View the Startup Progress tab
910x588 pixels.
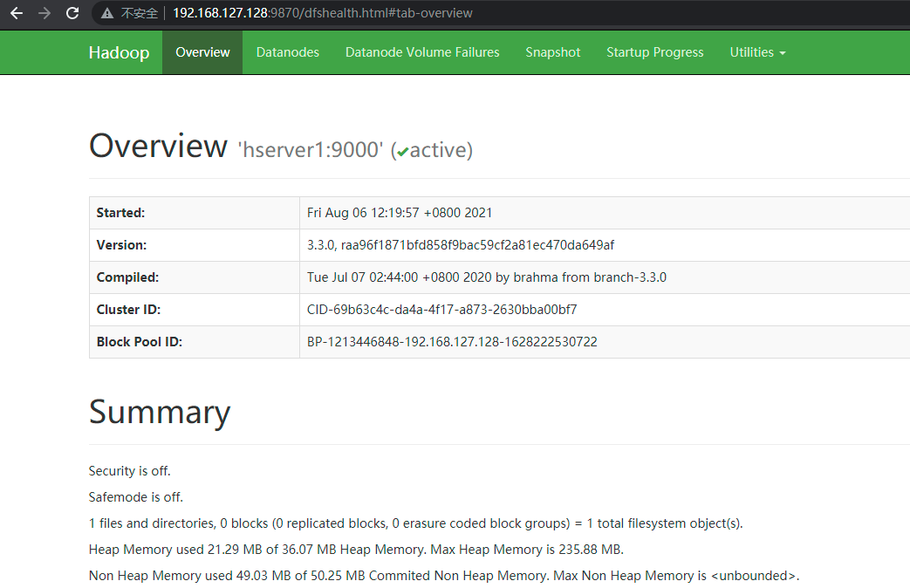click(654, 52)
